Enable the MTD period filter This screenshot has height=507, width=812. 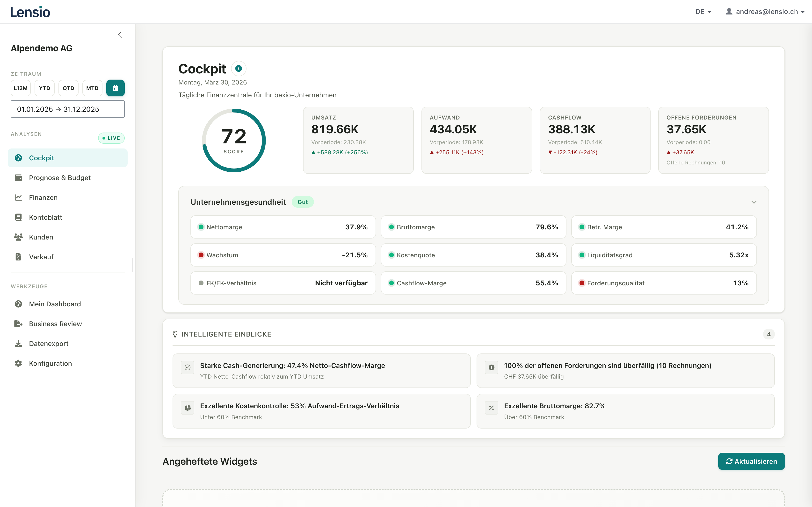(92, 88)
